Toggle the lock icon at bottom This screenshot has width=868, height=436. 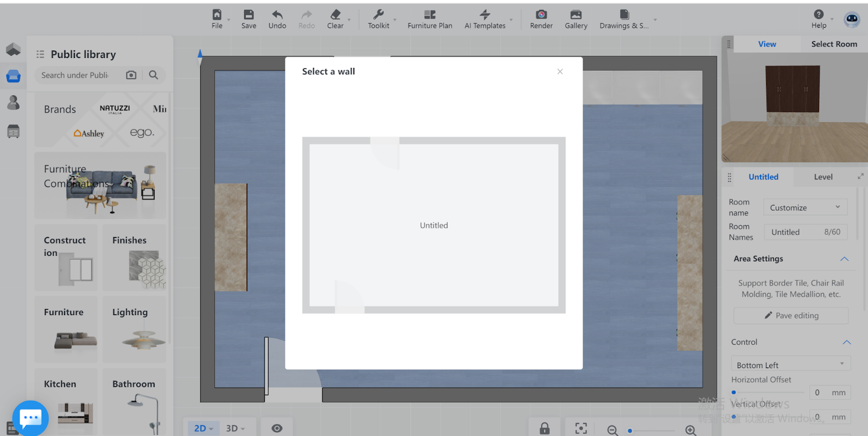(545, 428)
